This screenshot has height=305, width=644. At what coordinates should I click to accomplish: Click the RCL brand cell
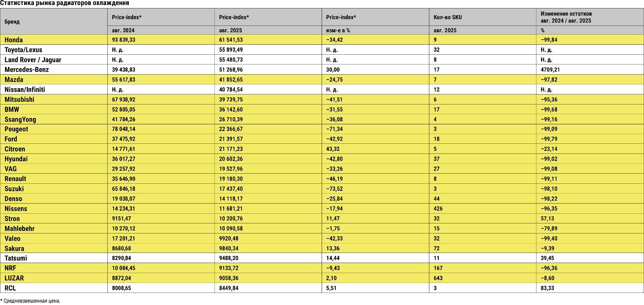pos(10,288)
